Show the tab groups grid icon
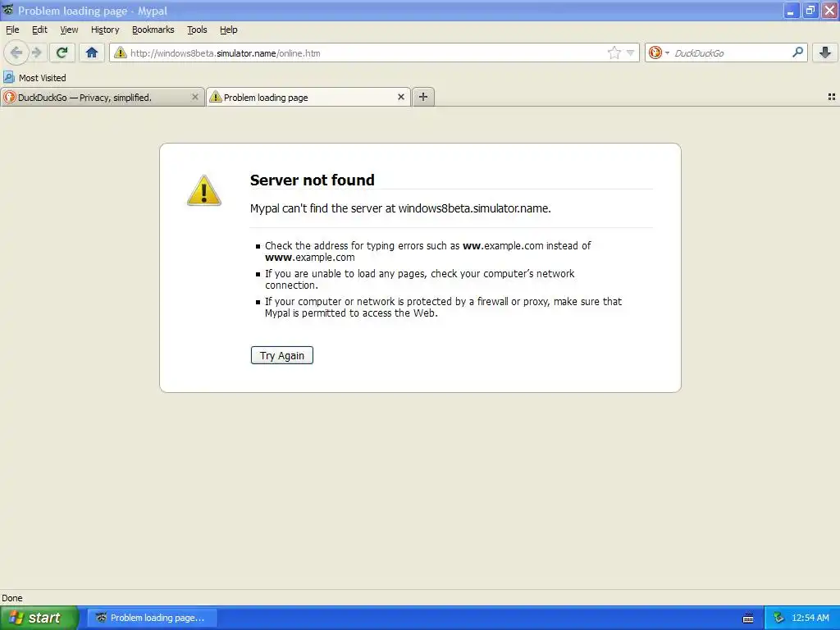This screenshot has height=630, width=840. 832,97
